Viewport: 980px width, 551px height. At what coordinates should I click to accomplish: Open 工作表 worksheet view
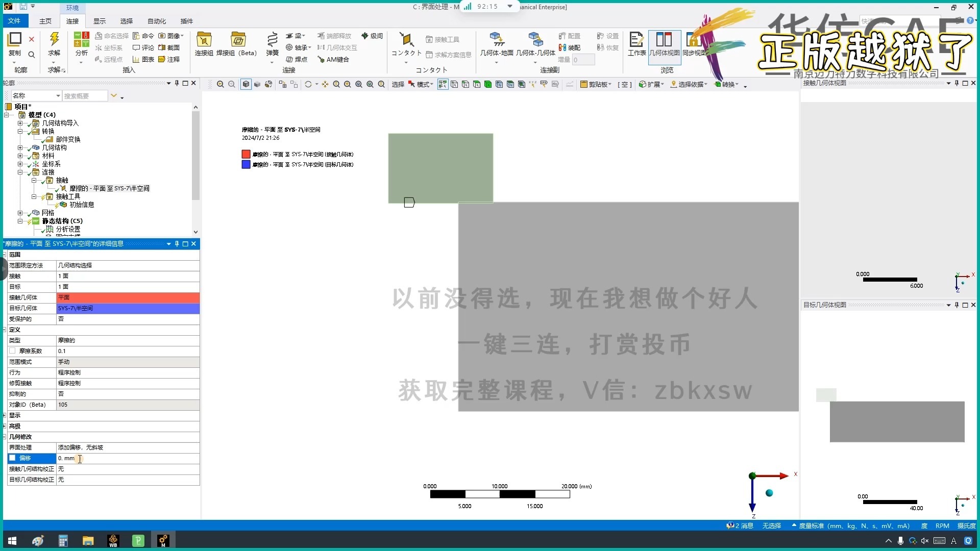(x=636, y=41)
